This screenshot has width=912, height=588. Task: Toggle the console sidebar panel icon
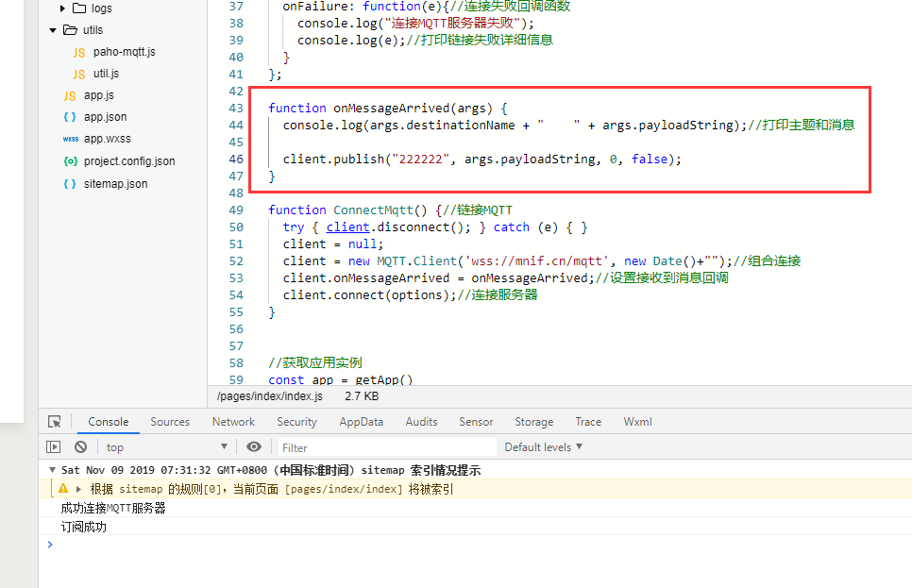click(x=53, y=446)
